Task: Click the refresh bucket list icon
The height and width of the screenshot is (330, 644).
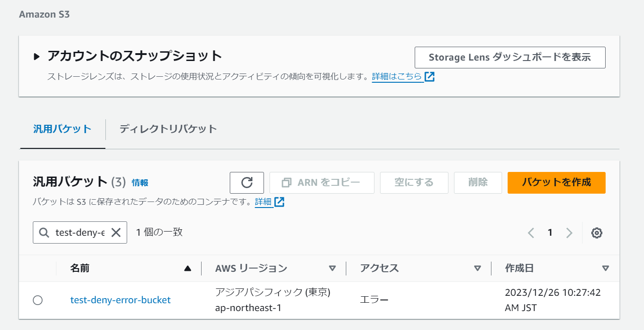Action: [x=247, y=183]
